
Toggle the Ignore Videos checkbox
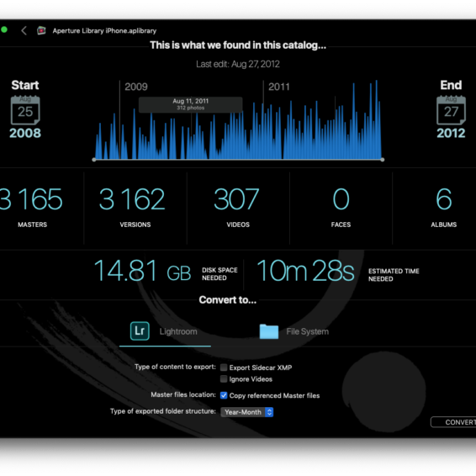coord(224,378)
